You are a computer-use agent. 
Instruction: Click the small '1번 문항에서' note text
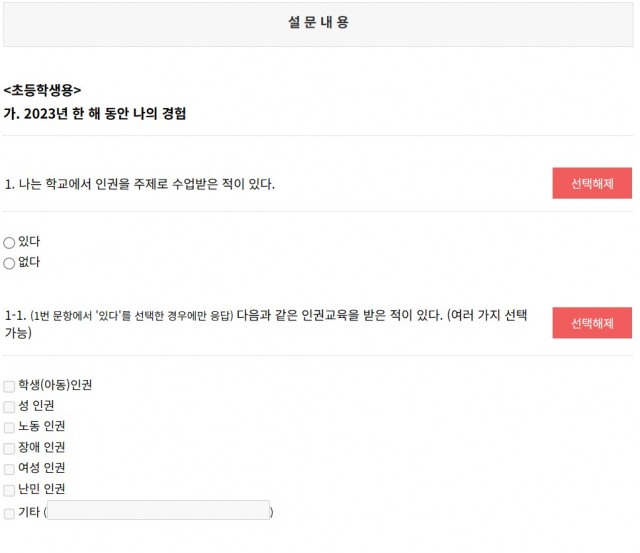pyautogui.click(x=130, y=316)
